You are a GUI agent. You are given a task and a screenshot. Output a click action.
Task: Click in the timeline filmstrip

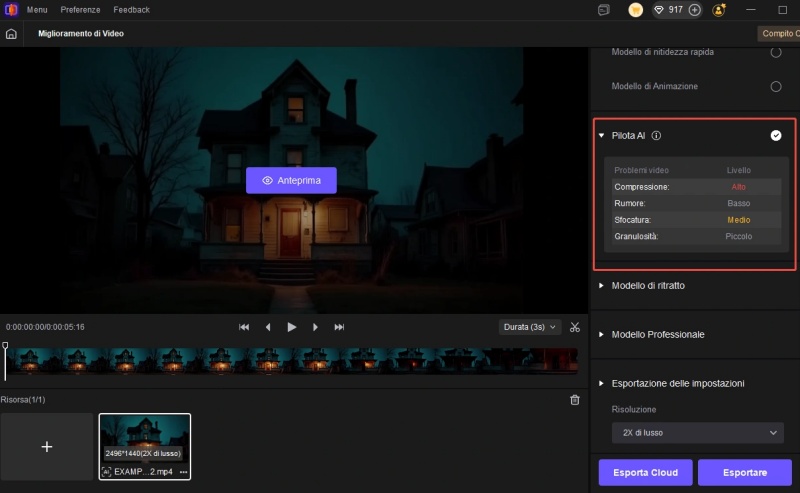pyautogui.click(x=291, y=361)
